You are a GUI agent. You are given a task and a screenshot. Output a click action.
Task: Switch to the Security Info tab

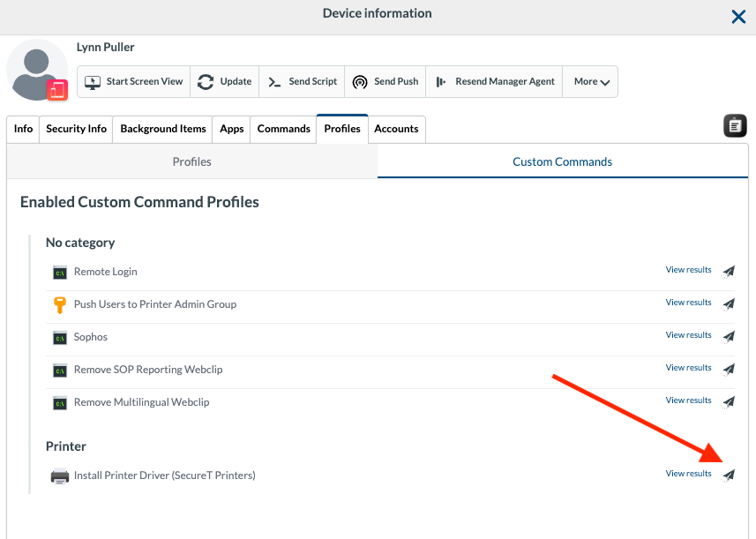tap(76, 129)
